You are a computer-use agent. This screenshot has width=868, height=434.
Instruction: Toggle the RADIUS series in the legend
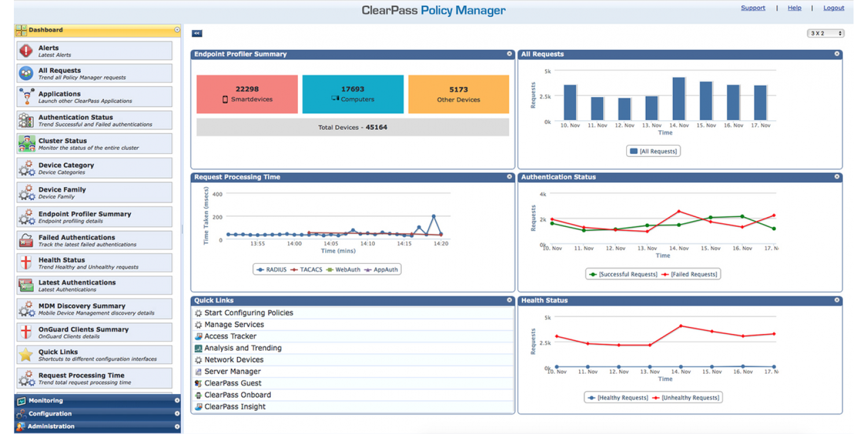click(271, 270)
